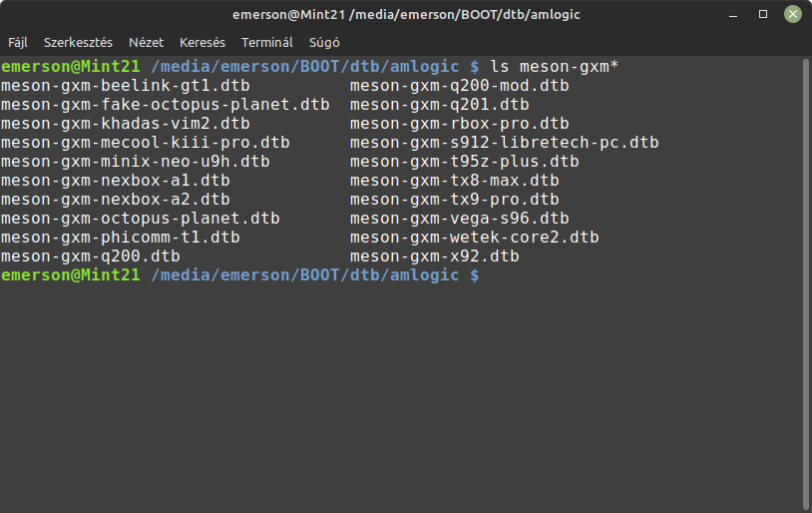The width and height of the screenshot is (812, 513).
Task: Click on meson-gxm-s912-libretech-pc.dtb filename
Action: pos(505,143)
